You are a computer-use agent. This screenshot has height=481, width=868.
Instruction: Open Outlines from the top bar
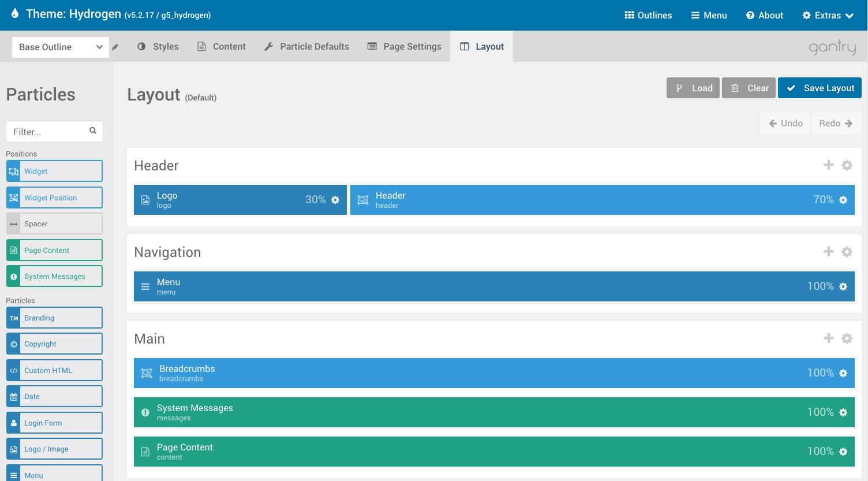pyautogui.click(x=648, y=16)
